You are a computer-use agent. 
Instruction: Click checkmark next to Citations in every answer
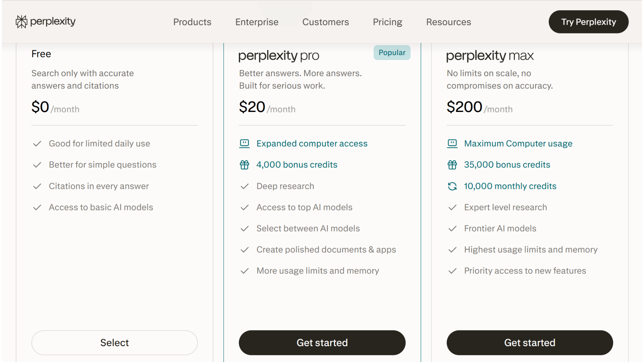[37, 186]
